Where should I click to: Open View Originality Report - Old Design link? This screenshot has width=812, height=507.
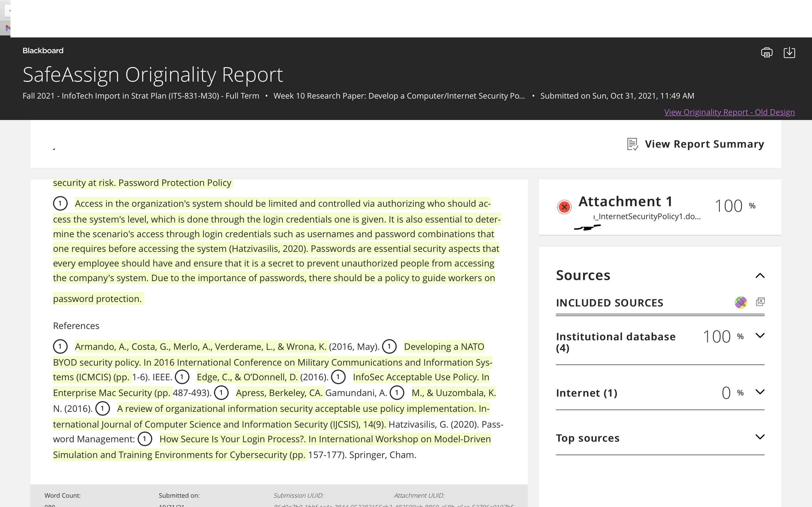coord(729,112)
